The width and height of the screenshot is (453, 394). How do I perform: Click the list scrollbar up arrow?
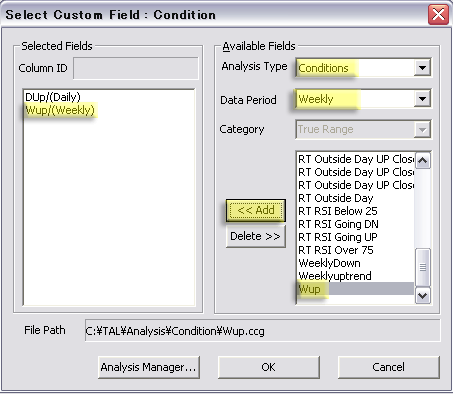coord(423,161)
